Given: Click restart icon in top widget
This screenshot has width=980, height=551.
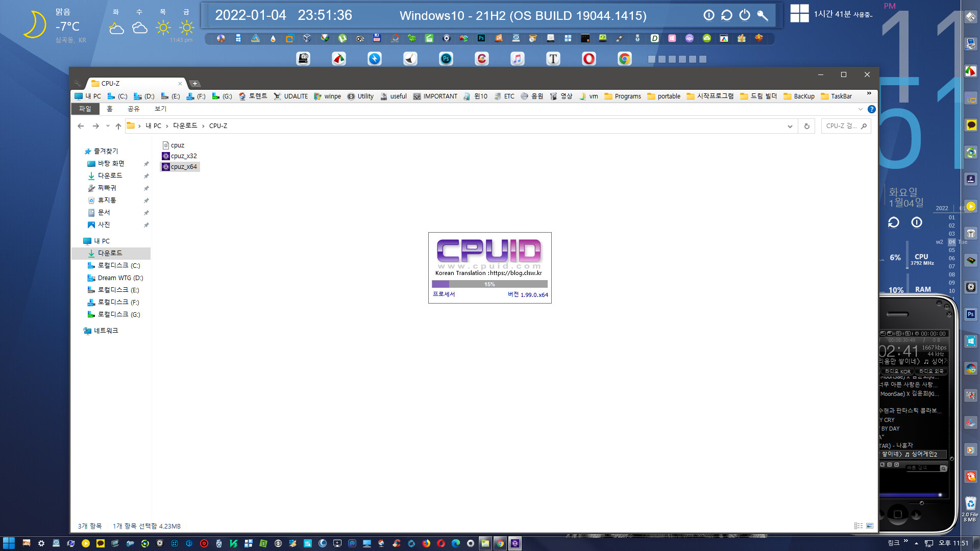Looking at the screenshot, I should (726, 15).
